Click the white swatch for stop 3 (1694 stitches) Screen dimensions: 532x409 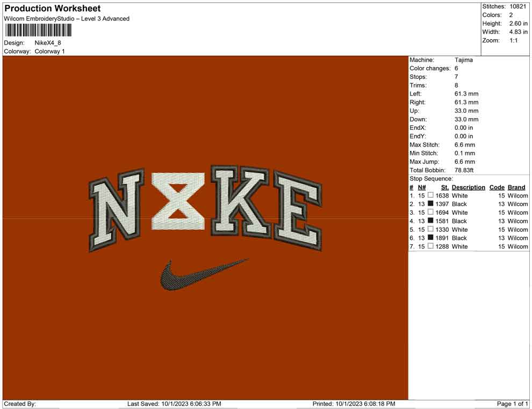[430, 212]
